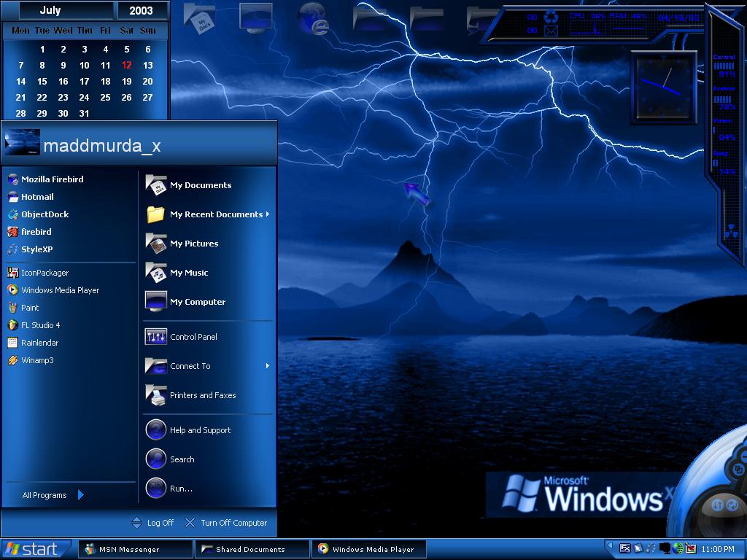Launch ObjectDock from pinned programs
747x560 pixels.
(x=38, y=214)
